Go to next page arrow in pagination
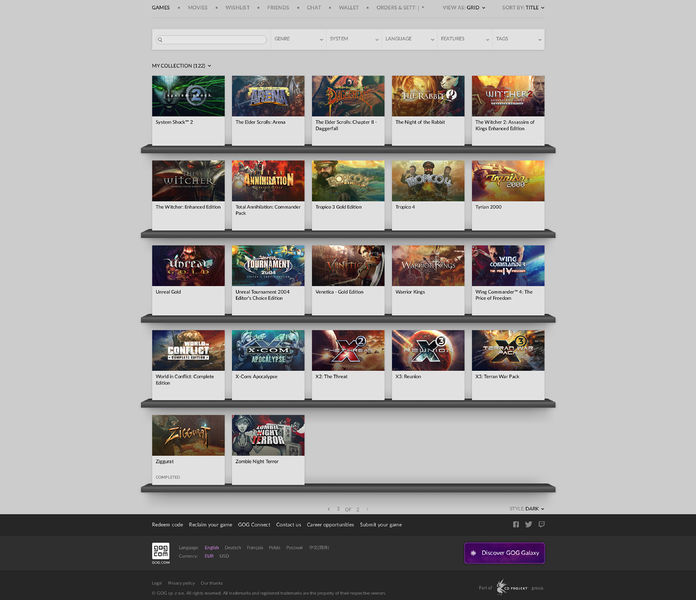The width and height of the screenshot is (696, 600). [367, 509]
